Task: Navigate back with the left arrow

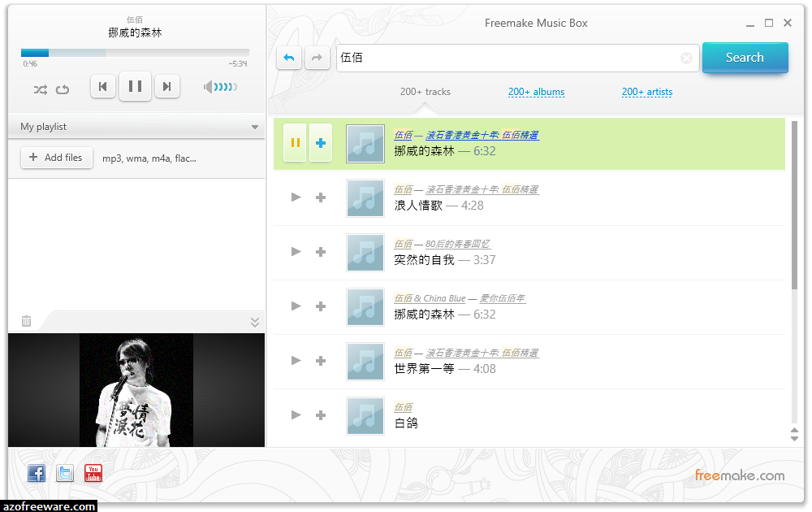Action: tap(289, 58)
